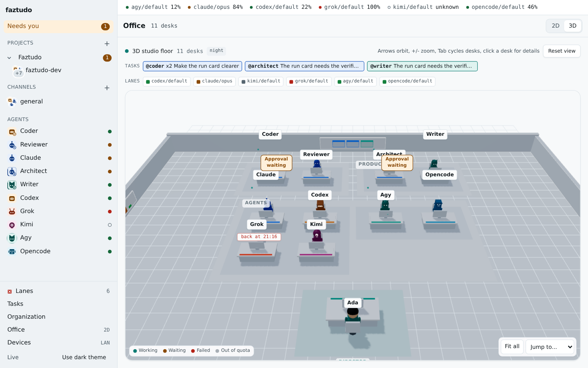Image resolution: width=588 pixels, height=368 pixels.
Task: Open the Jump to... dropdown
Action: coord(550,347)
